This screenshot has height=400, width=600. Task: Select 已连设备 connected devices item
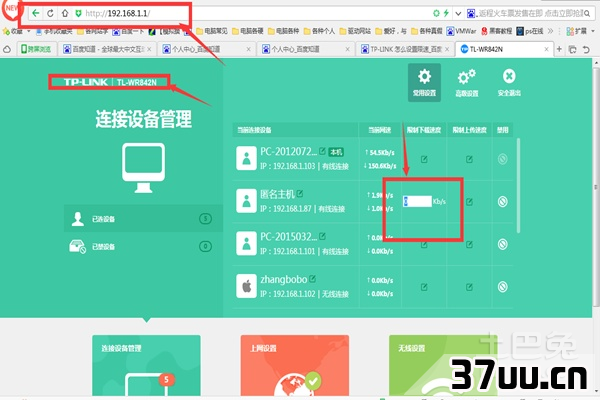tap(143, 219)
